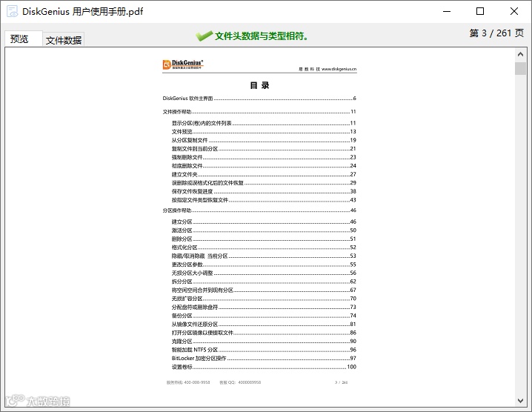
Task: Click the 文件操作帮助 contents entry
Action: 259,112
